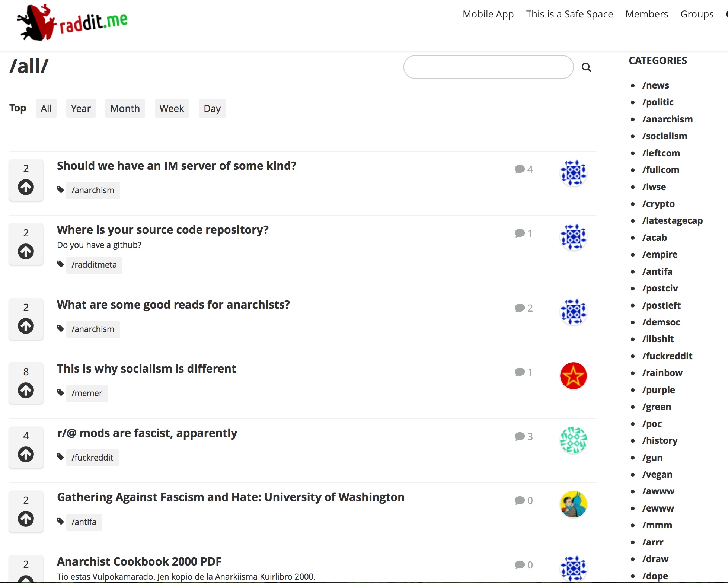The width and height of the screenshot is (728, 583).
Task: Open post 'What are some good reads for anarchists?'
Action: click(173, 305)
